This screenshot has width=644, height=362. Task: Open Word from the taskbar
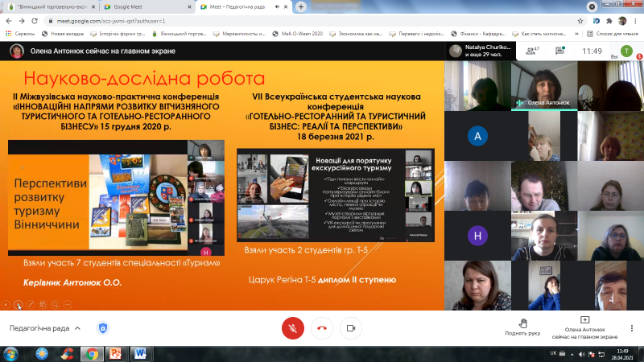140,354
